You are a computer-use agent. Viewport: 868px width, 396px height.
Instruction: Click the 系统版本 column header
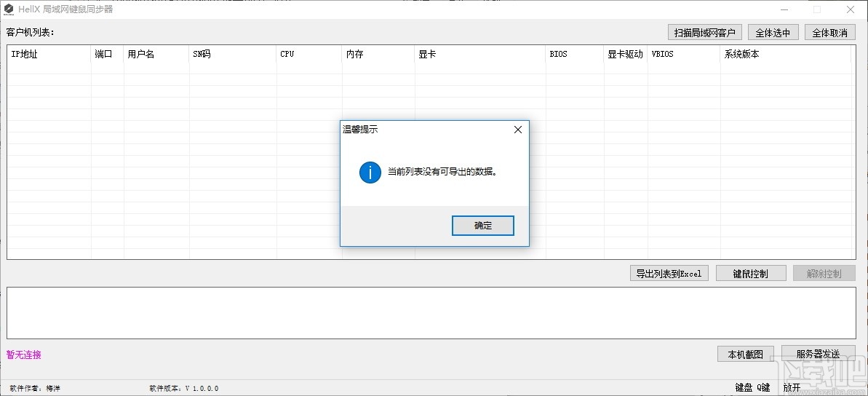tap(786, 55)
